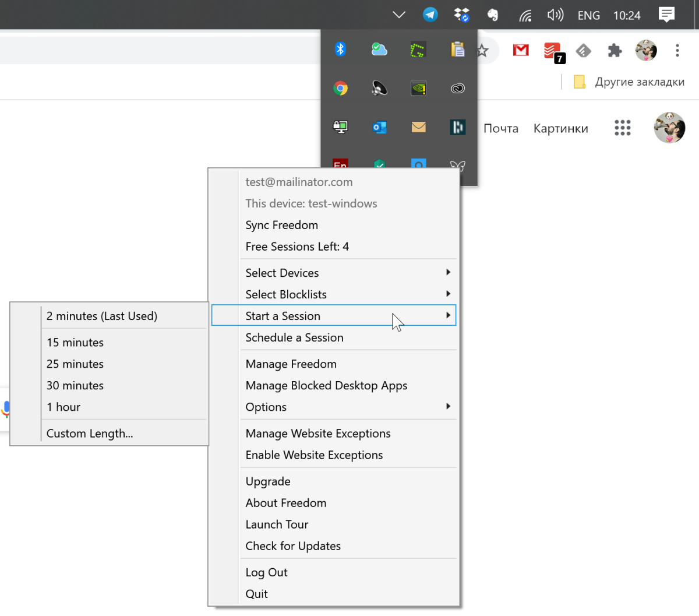
Task: Click the Bluetooth icon in tray overflow
Action: tap(341, 49)
